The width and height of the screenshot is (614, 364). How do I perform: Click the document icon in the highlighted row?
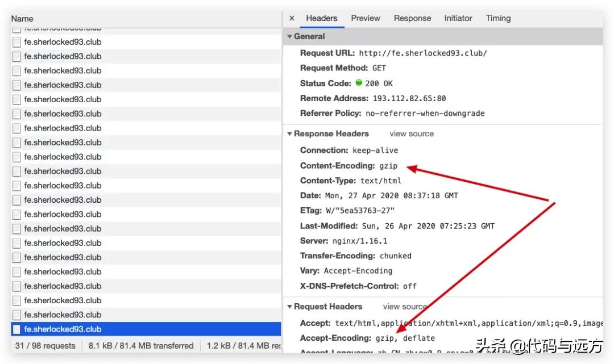(16, 329)
